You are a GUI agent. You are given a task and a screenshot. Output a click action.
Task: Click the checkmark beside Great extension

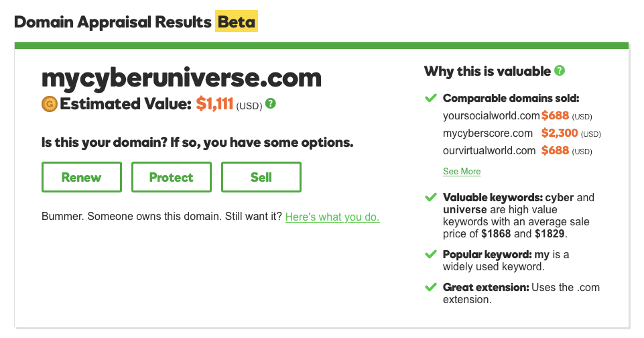(430, 287)
